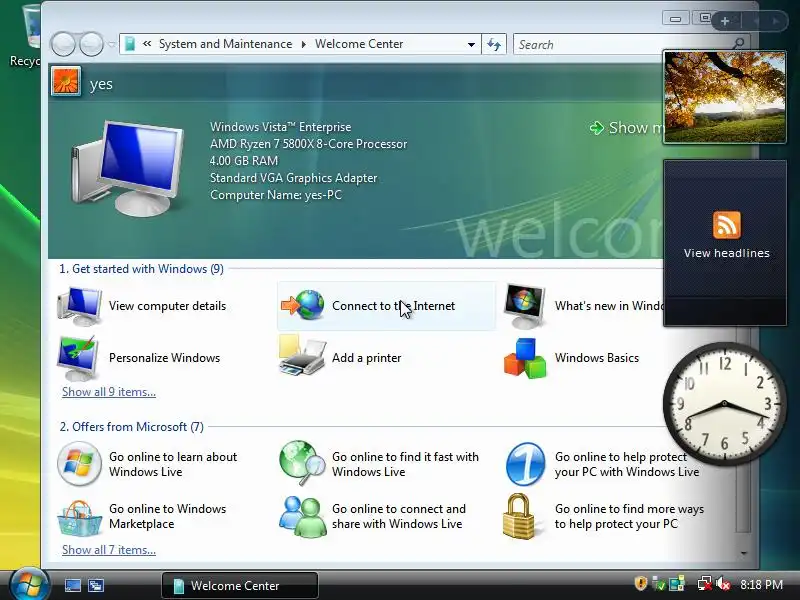Click the Add a printer text label
The width and height of the screenshot is (800, 600).
tap(366, 358)
